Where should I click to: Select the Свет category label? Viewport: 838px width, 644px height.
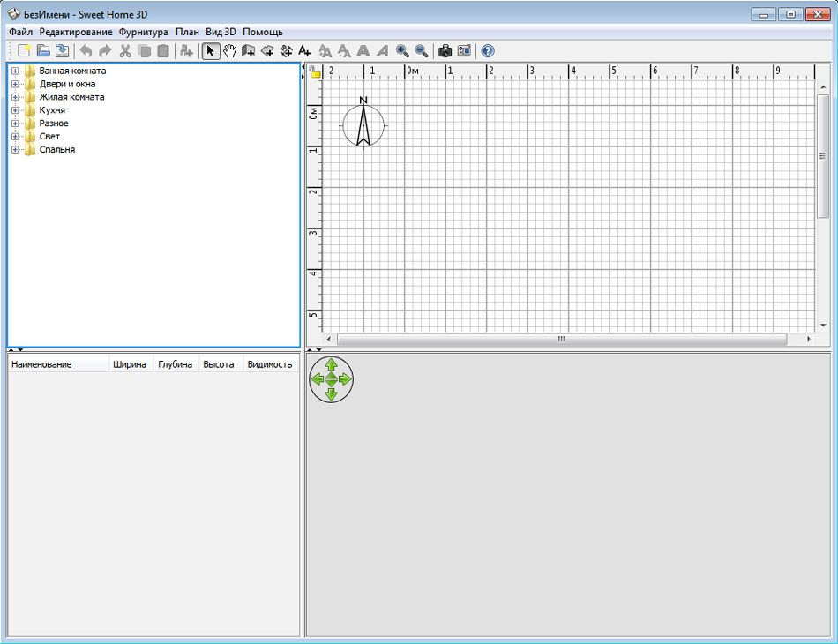point(49,136)
